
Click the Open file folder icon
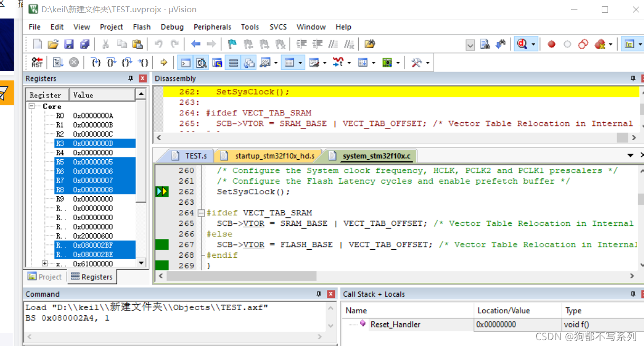(x=53, y=44)
